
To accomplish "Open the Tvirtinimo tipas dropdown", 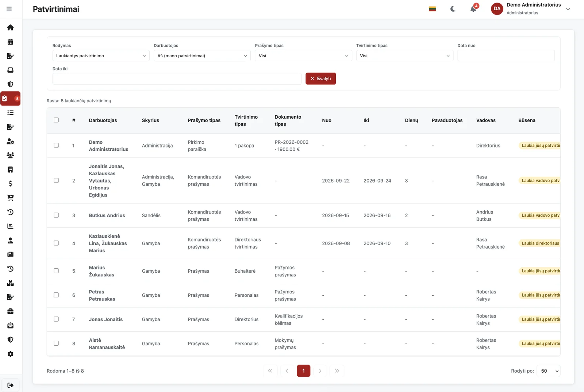I will point(404,56).
